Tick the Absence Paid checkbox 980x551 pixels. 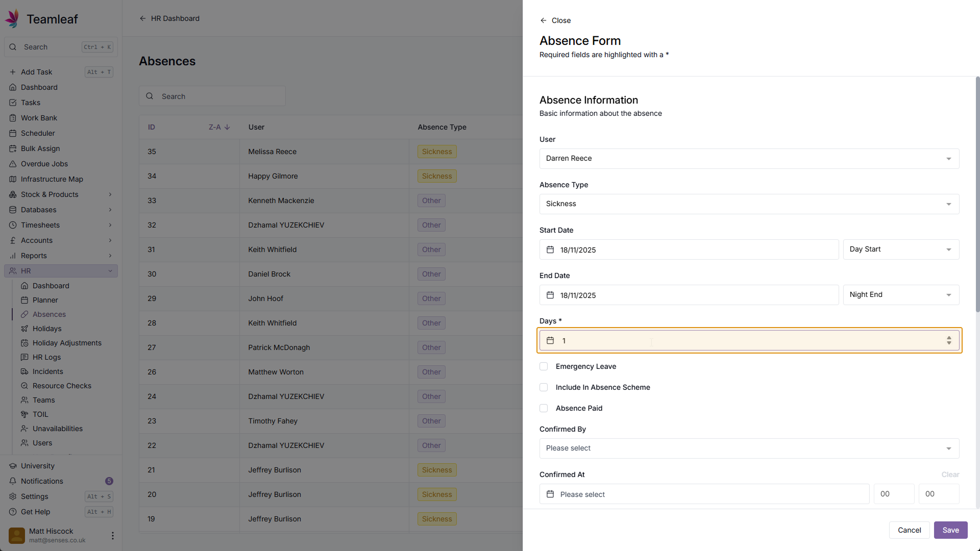click(544, 408)
